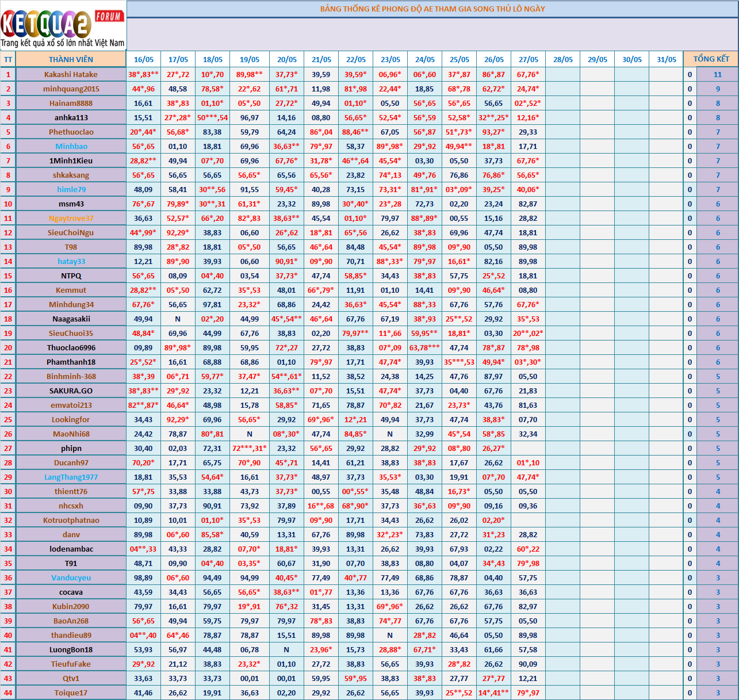Select member name NTPQ
The width and height of the screenshot is (739, 700).
pyautogui.click(x=71, y=276)
